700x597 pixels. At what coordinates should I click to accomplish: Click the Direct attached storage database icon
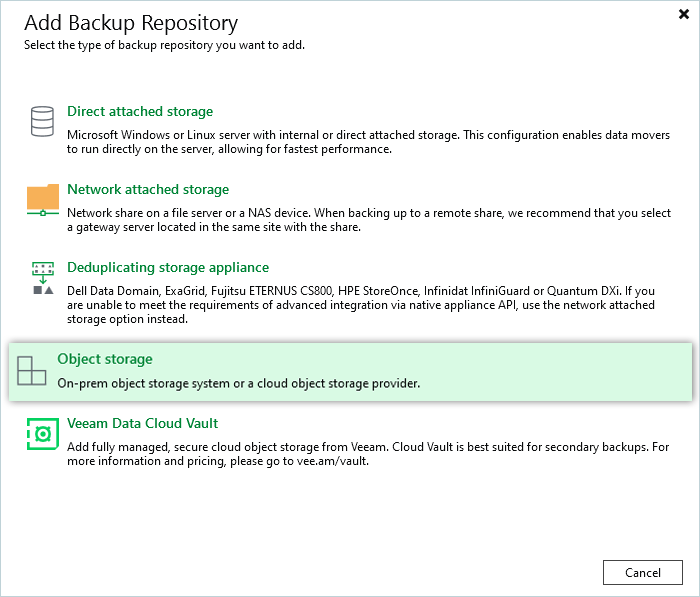tap(42, 122)
